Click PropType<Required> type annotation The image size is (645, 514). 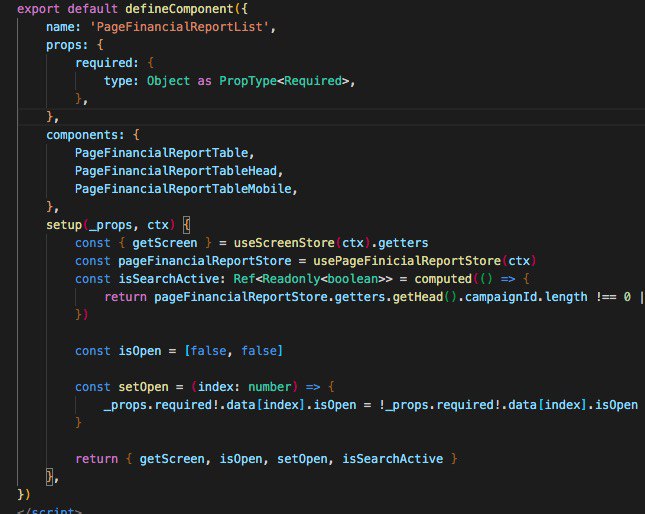coord(284,81)
